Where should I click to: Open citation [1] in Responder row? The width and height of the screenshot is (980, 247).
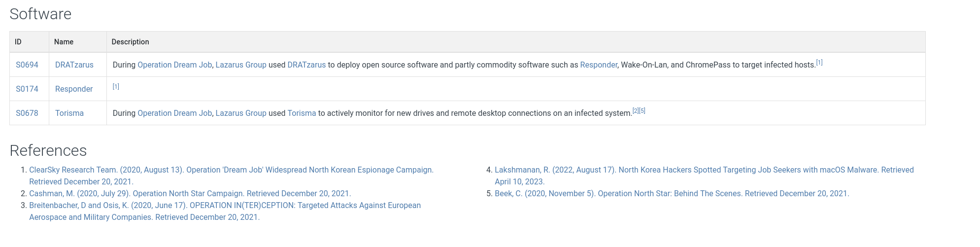tap(116, 86)
